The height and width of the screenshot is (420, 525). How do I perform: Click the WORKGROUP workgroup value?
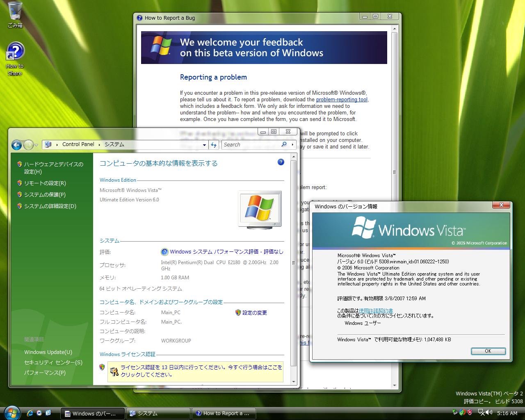176,341
